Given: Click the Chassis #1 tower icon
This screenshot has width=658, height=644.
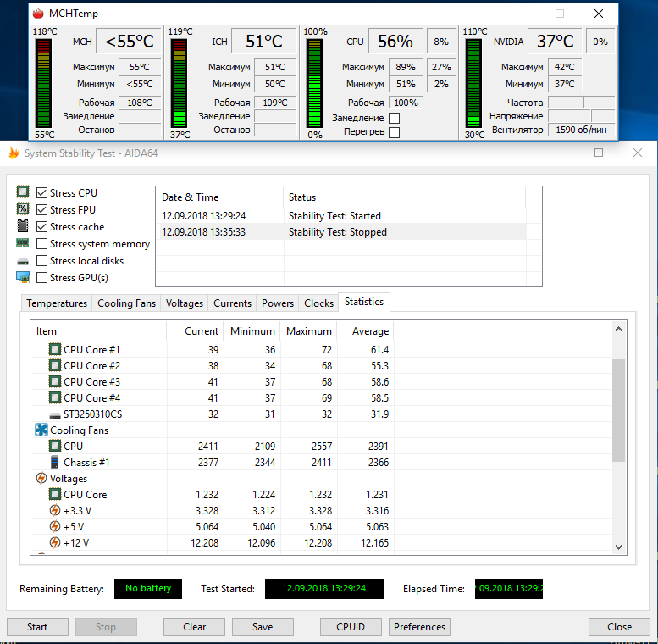Looking at the screenshot, I should click(x=54, y=462).
